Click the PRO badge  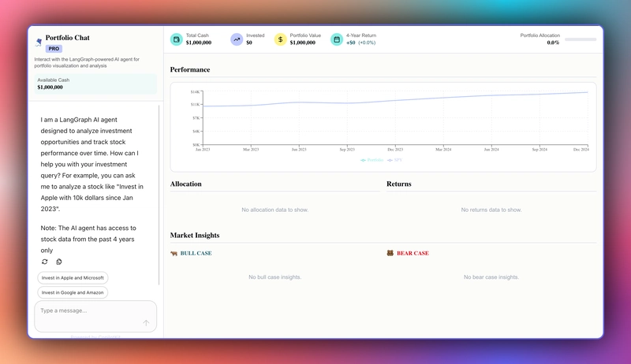pyautogui.click(x=54, y=49)
